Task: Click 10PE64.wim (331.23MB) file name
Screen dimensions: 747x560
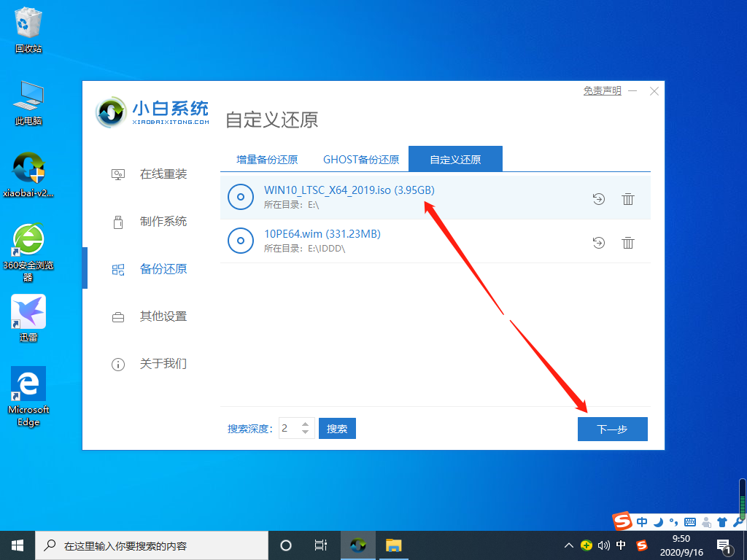Action: [322, 234]
